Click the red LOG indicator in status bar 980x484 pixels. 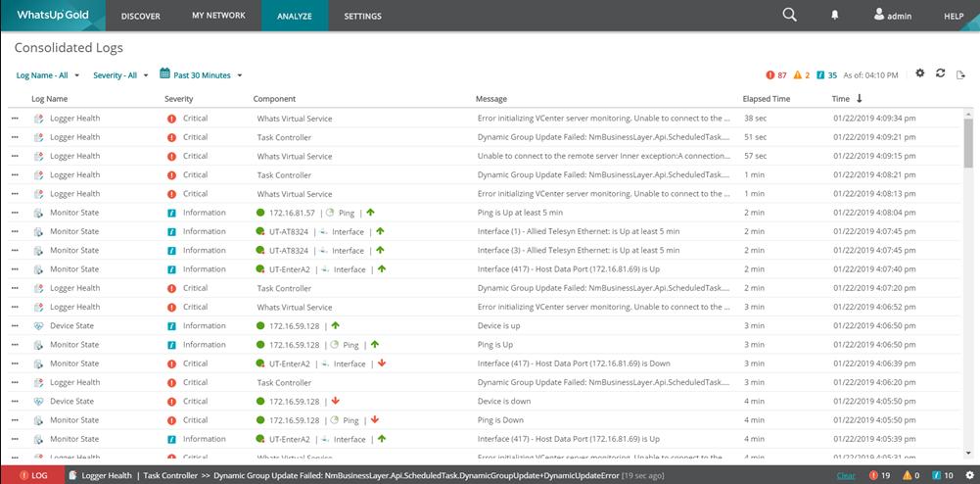32,475
